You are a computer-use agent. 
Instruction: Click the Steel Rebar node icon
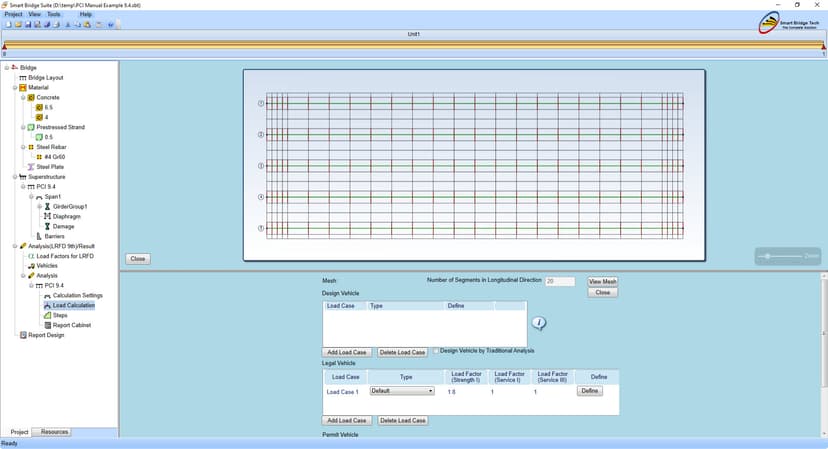coord(31,147)
